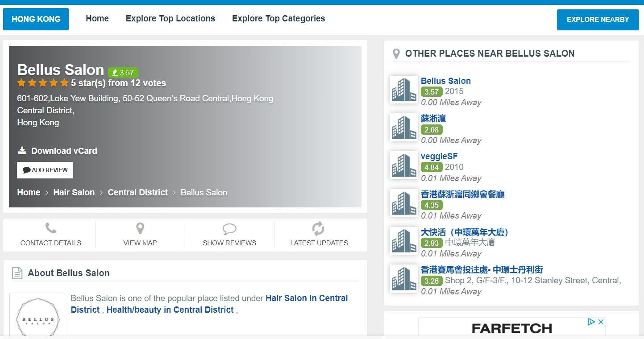Click the address text 601-602,Loke Yew Building

point(145,98)
